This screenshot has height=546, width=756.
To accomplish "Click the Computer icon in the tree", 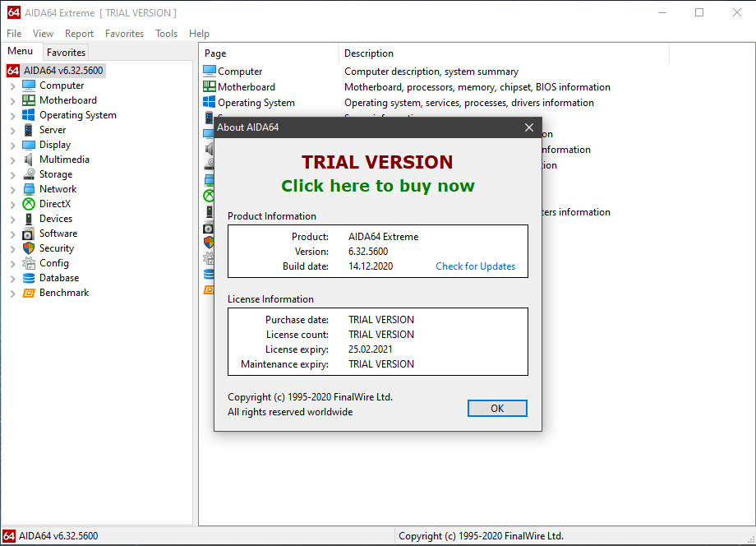I will pos(29,86).
